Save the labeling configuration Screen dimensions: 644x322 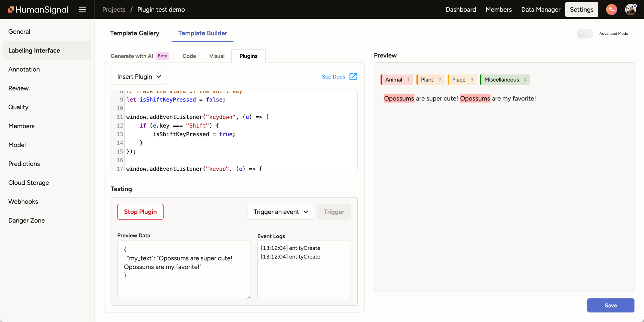611,305
